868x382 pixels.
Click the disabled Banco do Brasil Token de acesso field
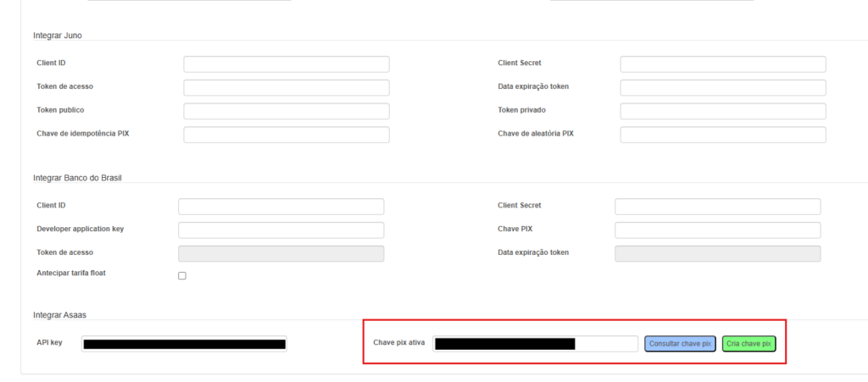click(281, 253)
